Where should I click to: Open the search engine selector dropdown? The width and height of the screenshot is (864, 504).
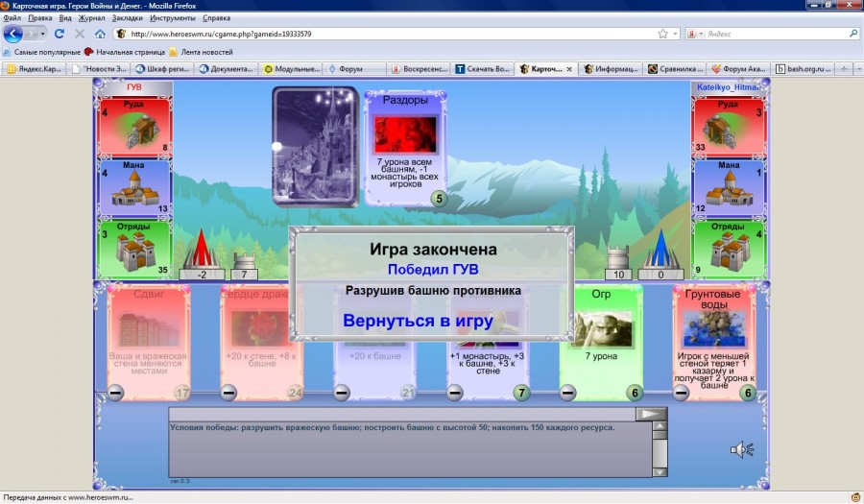[x=701, y=34]
